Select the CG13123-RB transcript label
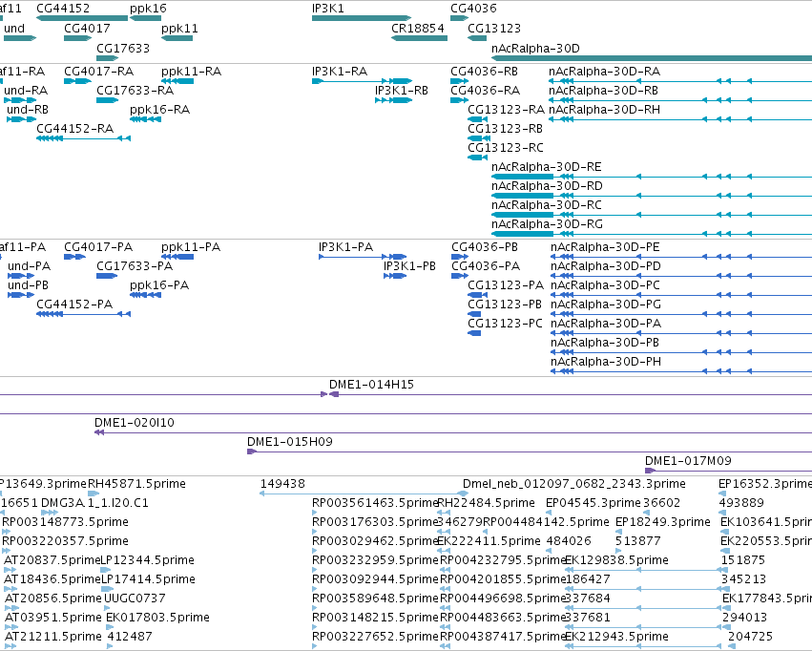This screenshot has width=812, height=651. 505,129
